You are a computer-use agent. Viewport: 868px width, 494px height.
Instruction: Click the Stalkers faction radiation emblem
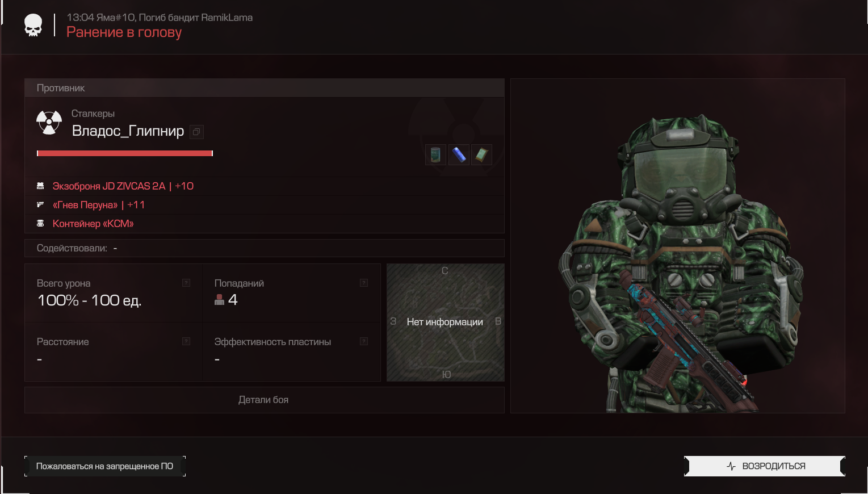tap(49, 122)
